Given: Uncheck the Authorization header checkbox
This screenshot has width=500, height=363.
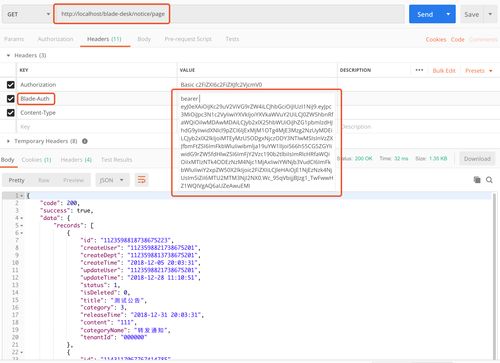Looking at the screenshot, I should tap(11, 85).
